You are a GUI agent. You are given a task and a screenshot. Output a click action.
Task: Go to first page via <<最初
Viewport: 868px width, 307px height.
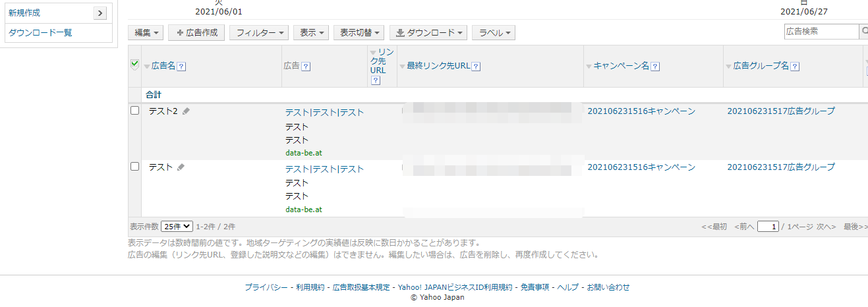(x=714, y=227)
